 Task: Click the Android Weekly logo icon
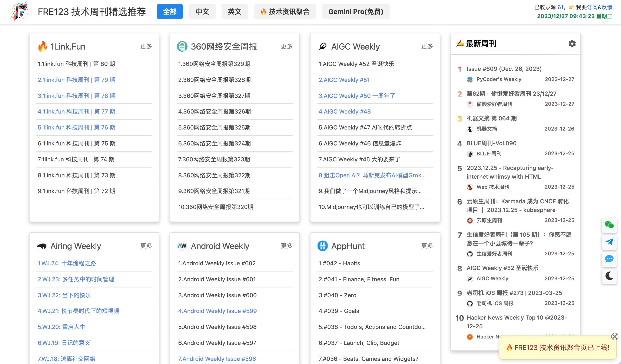pos(182,246)
